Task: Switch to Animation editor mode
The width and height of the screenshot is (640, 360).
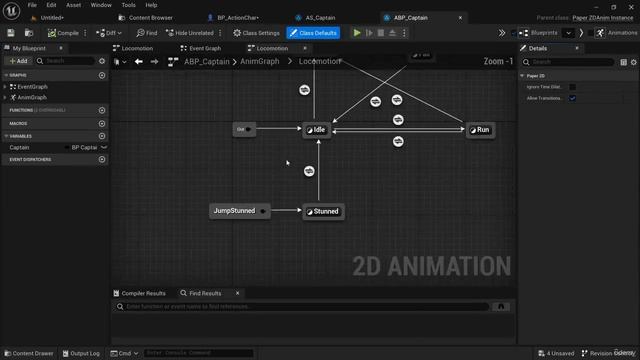Action: pos(616,33)
